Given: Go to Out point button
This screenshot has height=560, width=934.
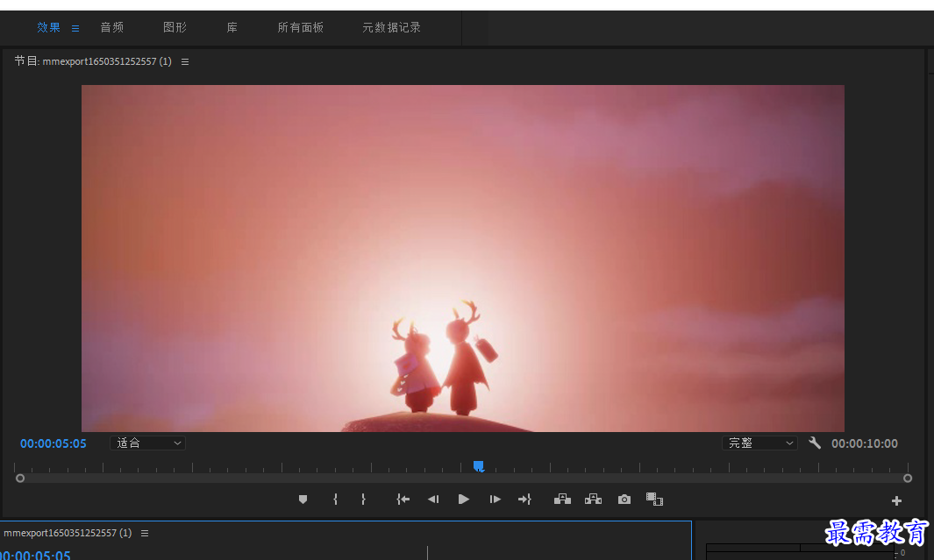Looking at the screenshot, I should [x=524, y=500].
